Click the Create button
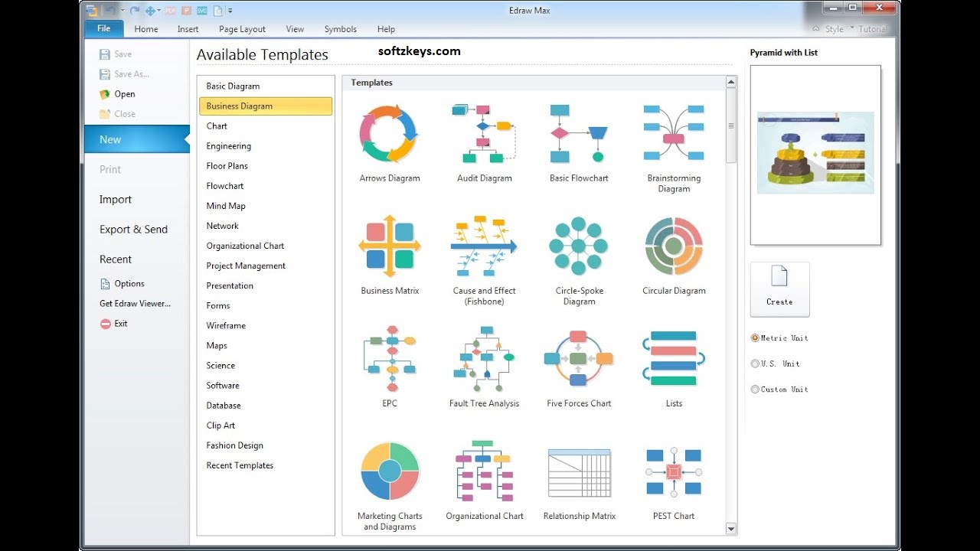The height and width of the screenshot is (551, 980). click(779, 289)
